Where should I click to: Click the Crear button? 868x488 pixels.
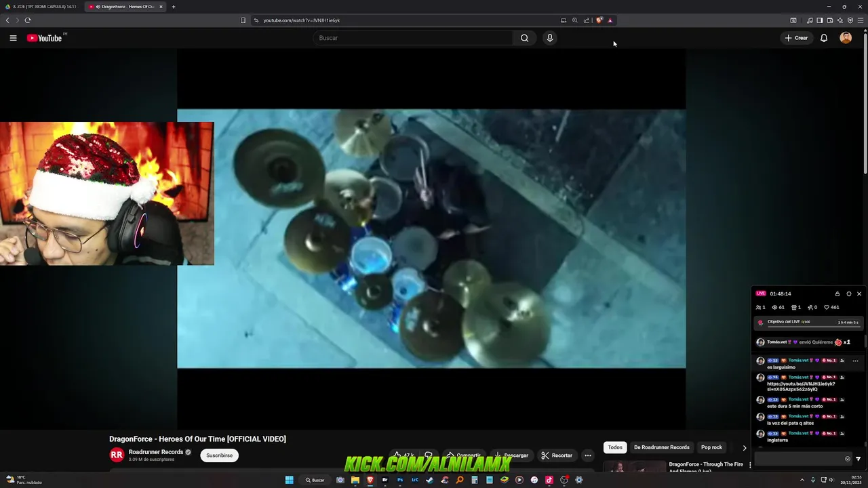pyautogui.click(x=796, y=38)
